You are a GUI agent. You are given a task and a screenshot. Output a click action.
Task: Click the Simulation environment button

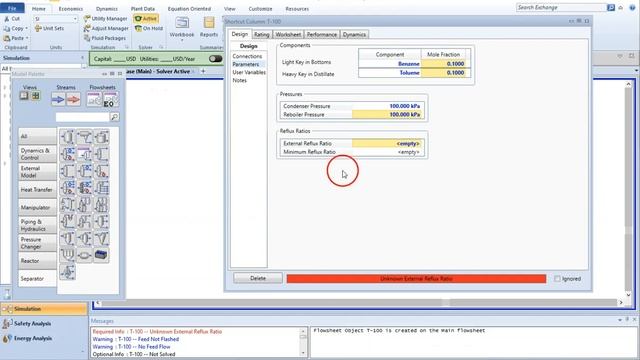click(x=44, y=309)
